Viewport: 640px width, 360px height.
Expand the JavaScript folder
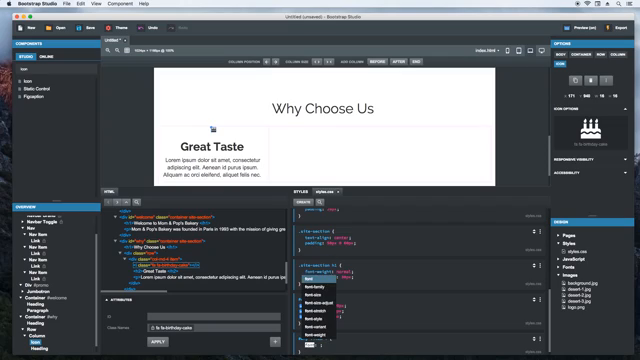(x=558, y=259)
